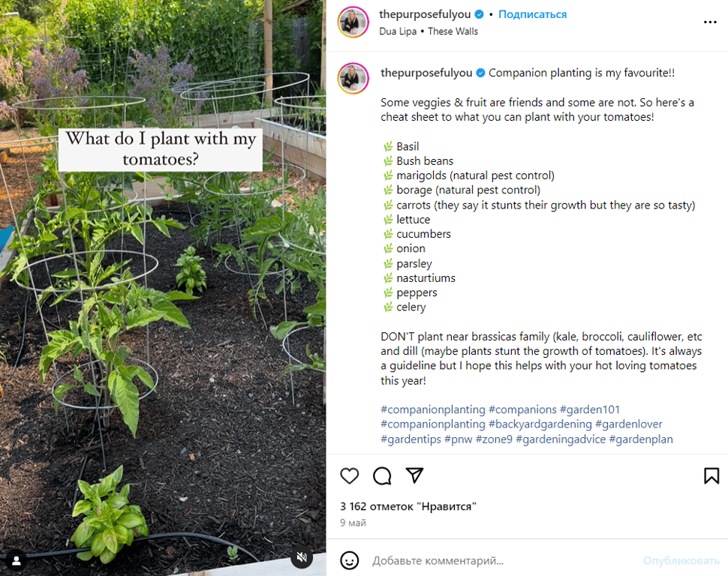Open thepurposefulyou profile from header username
Image resolution: width=728 pixels, height=576 pixels.
(x=425, y=14)
